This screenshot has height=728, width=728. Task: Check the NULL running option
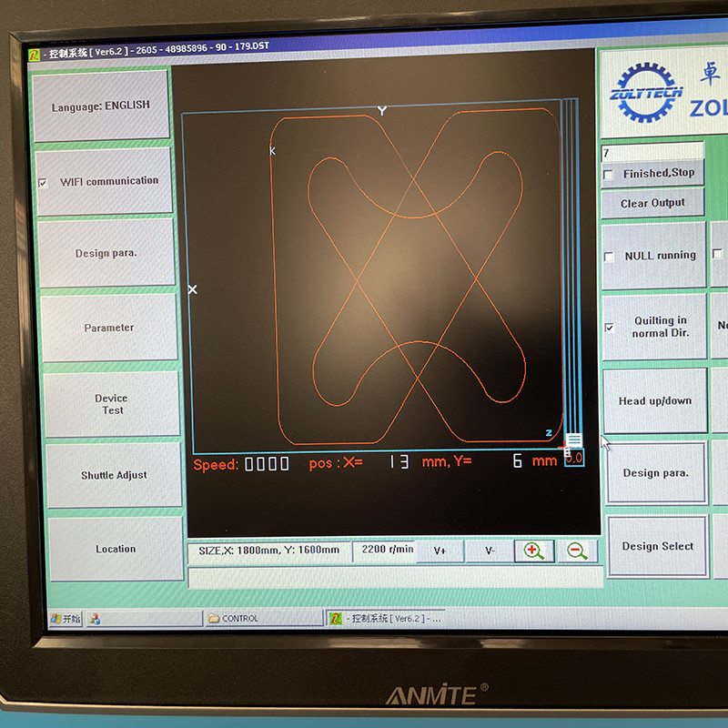pyautogui.click(x=609, y=257)
